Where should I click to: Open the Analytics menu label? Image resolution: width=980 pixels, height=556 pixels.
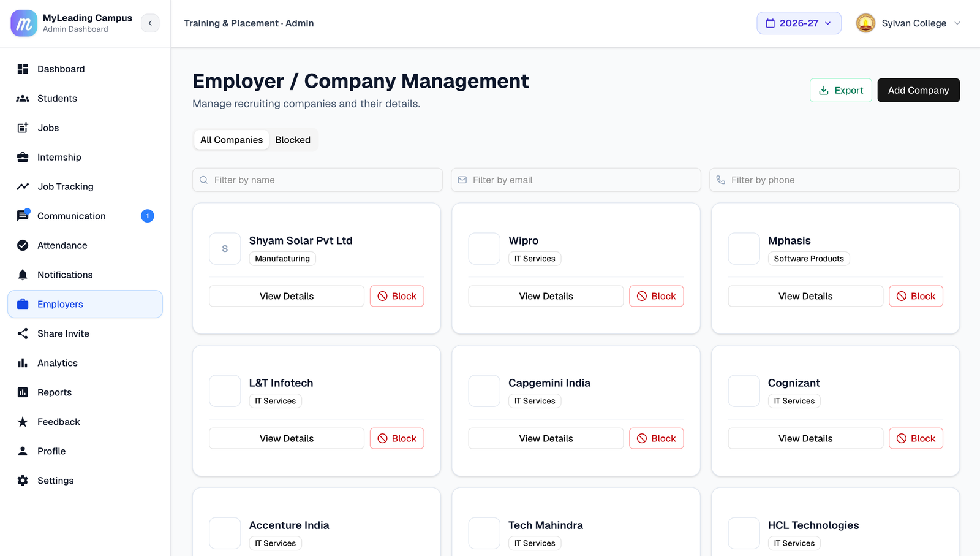[x=58, y=363]
